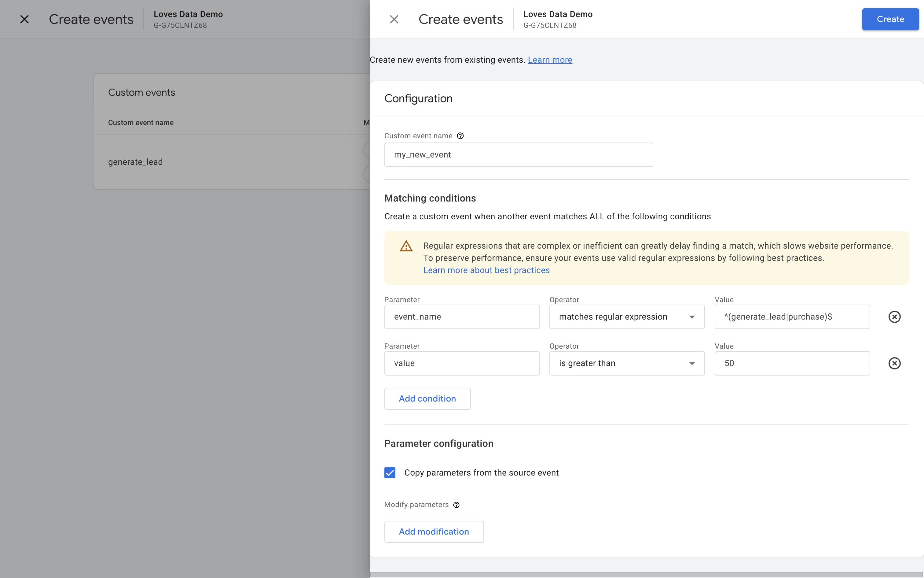Edit the value parameter field

[x=462, y=363]
